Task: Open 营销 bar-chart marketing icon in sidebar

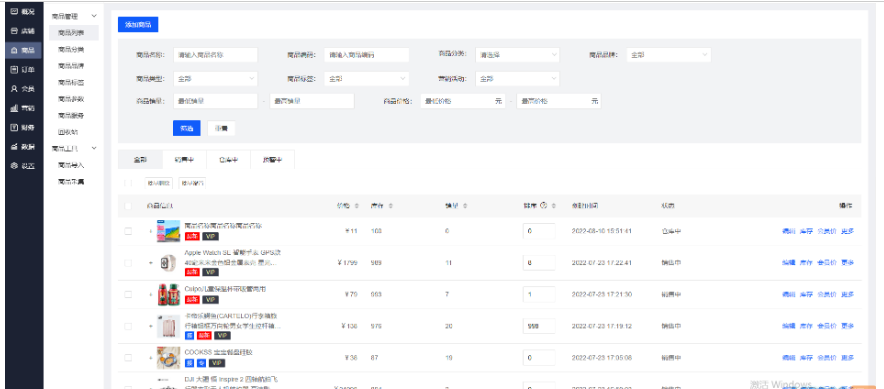Action: point(14,108)
